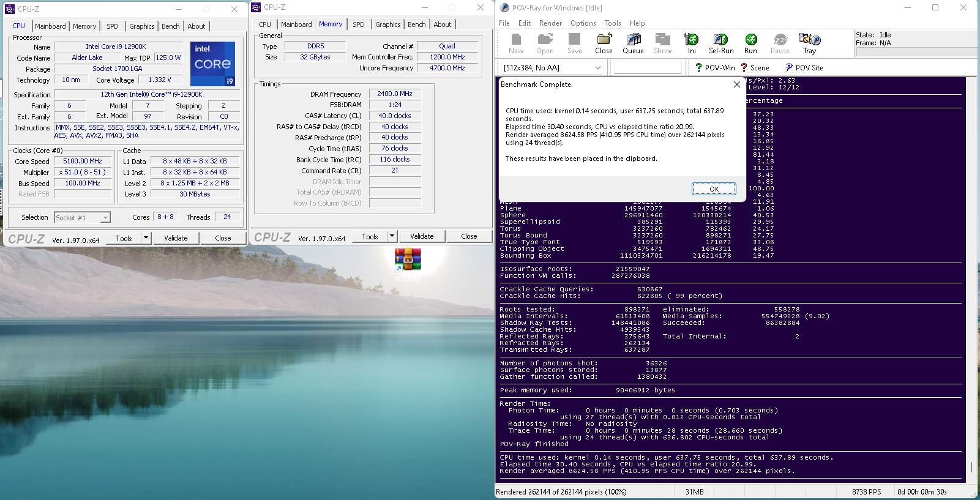The height and width of the screenshot is (500, 980).
Task: Click Tools button in left CPU-Z window
Action: (124, 238)
